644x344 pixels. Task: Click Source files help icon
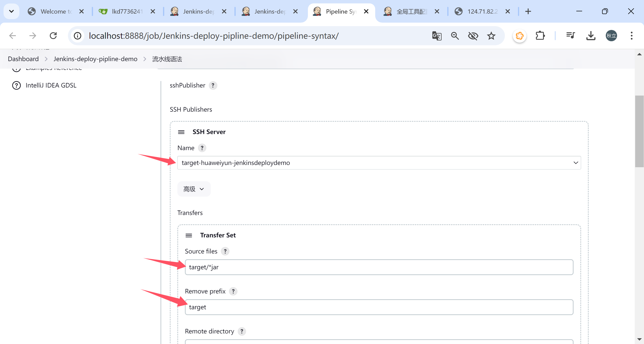point(225,251)
